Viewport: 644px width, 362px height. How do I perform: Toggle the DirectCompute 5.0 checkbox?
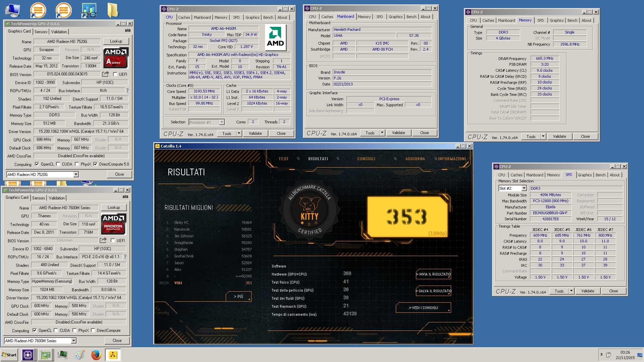click(x=95, y=164)
